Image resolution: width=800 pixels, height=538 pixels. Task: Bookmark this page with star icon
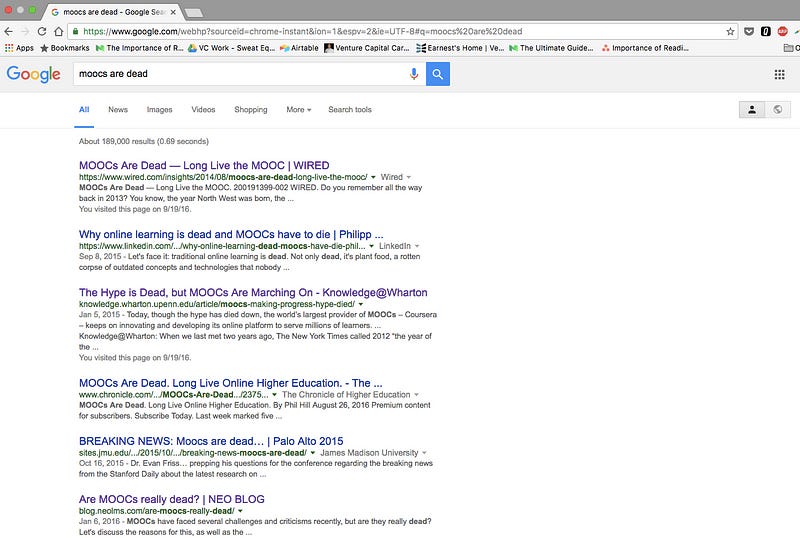[730, 32]
